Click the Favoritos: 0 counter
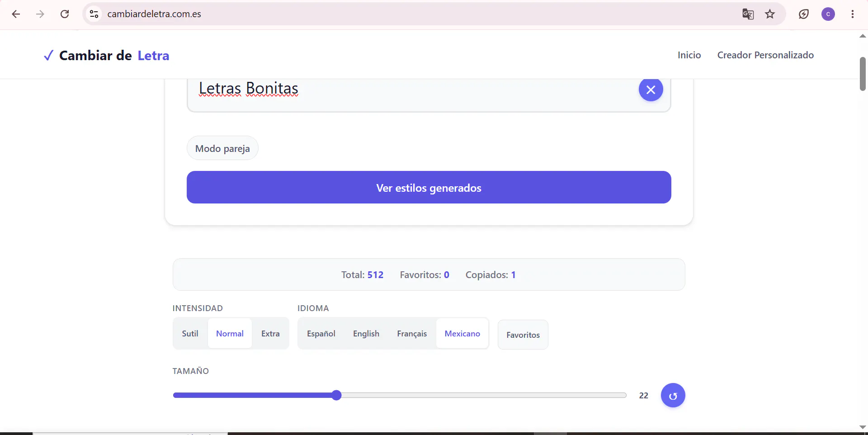 (425, 275)
